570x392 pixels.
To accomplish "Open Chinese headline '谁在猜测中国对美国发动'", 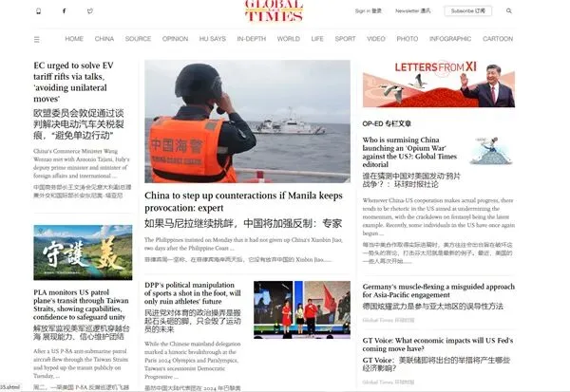I will tap(411, 180).
